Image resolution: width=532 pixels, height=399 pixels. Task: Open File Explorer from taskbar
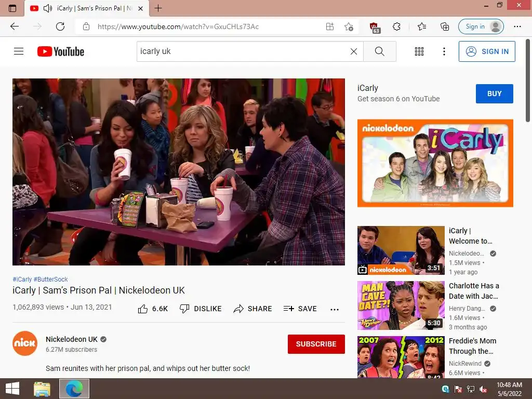[42, 389]
